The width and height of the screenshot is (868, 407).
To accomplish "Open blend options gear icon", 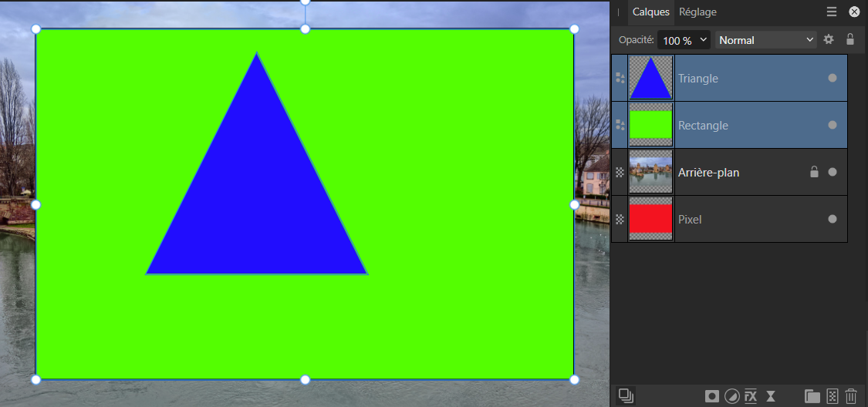I will (828, 40).
